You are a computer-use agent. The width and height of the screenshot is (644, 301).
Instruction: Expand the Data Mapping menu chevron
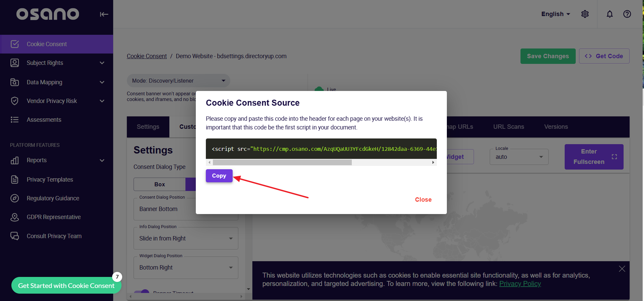pos(102,82)
